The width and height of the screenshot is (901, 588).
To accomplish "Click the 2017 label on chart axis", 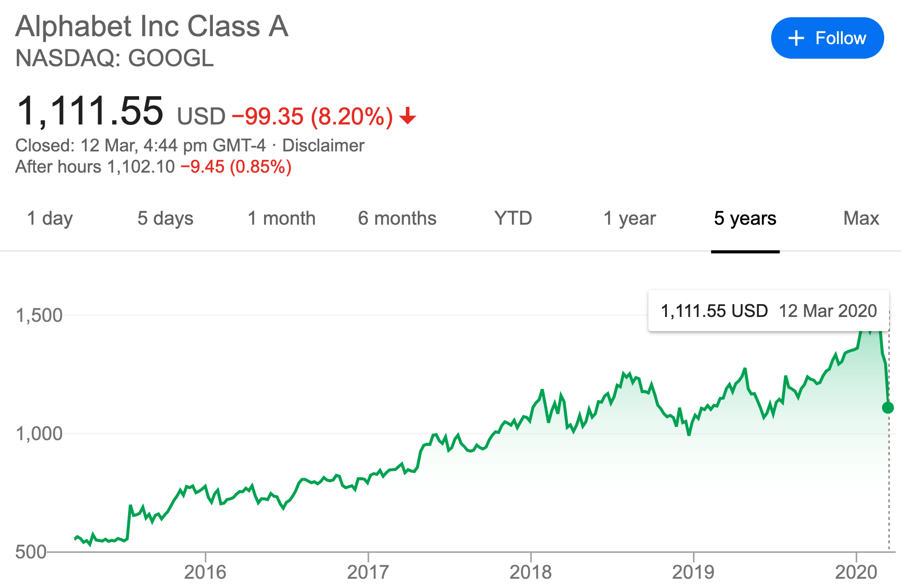I will coord(368,572).
